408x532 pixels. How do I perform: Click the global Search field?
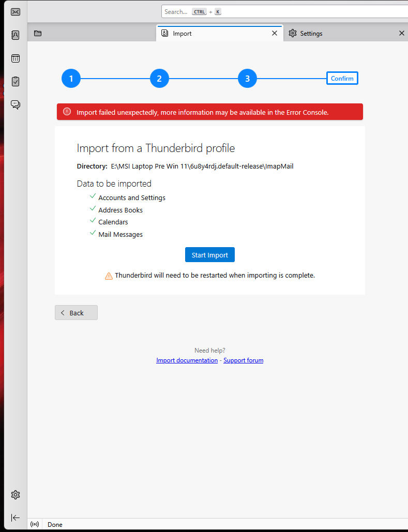[x=284, y=11]
